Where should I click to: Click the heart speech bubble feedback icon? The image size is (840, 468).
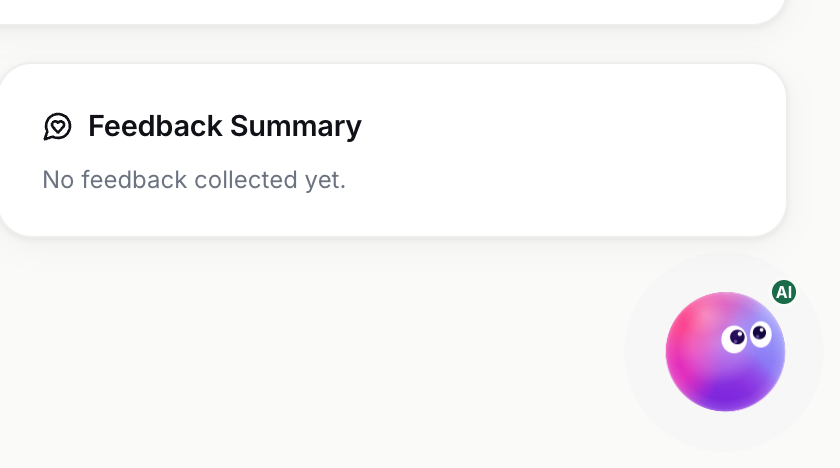click(57, 127)
